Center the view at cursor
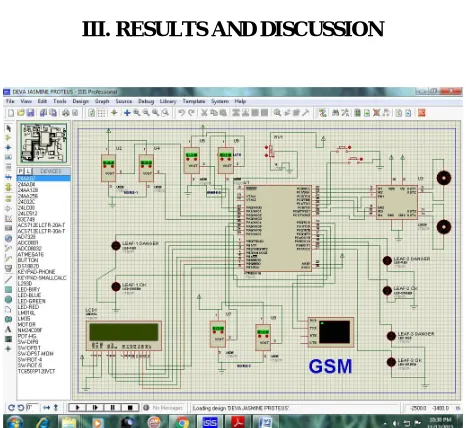The width and height of the screenshot is (466, 428). 127,113
